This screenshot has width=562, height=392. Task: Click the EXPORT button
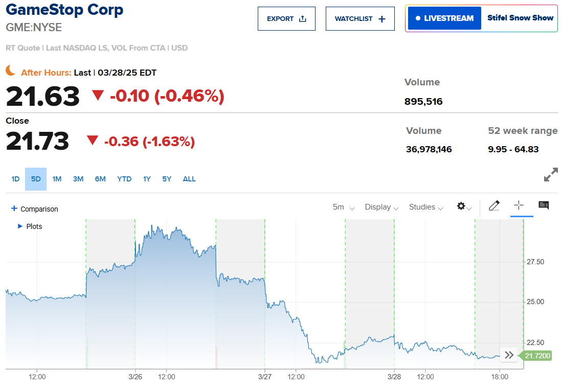(x=286, y=19)
